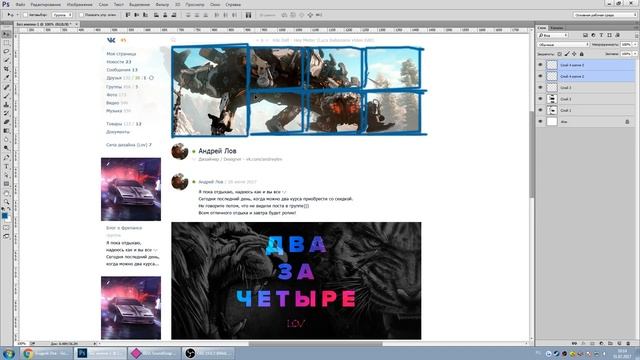
Task: Select the Eraser tool
Action: [x=6, y=122]
